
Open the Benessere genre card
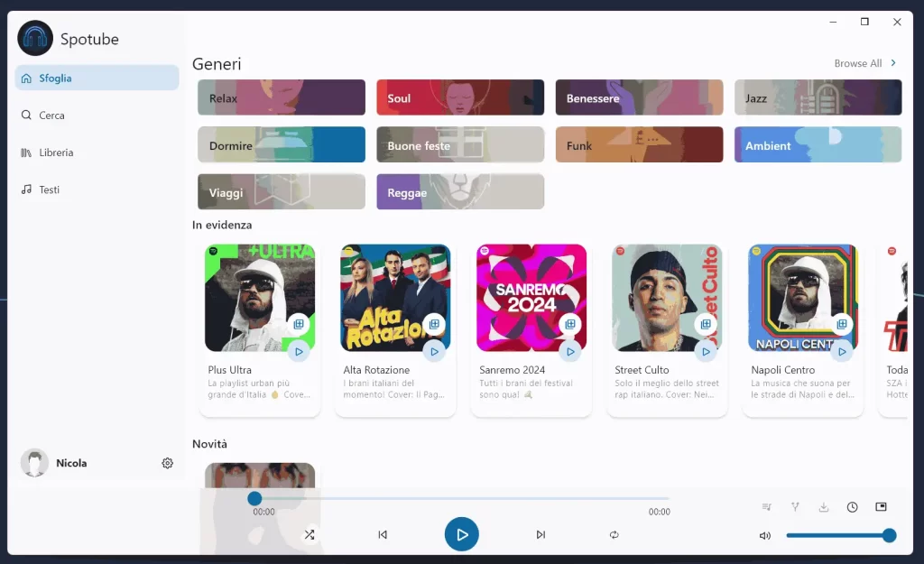[639, 97]
